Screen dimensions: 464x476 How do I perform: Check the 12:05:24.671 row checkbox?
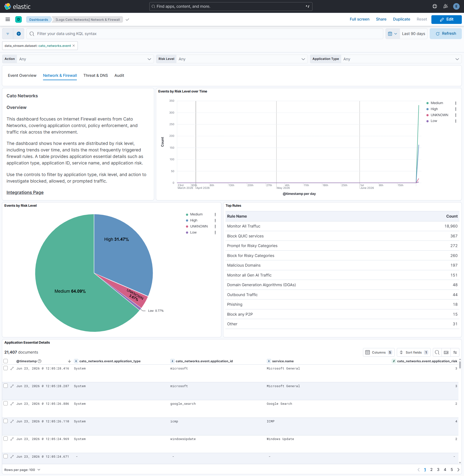tap(6, 456)
